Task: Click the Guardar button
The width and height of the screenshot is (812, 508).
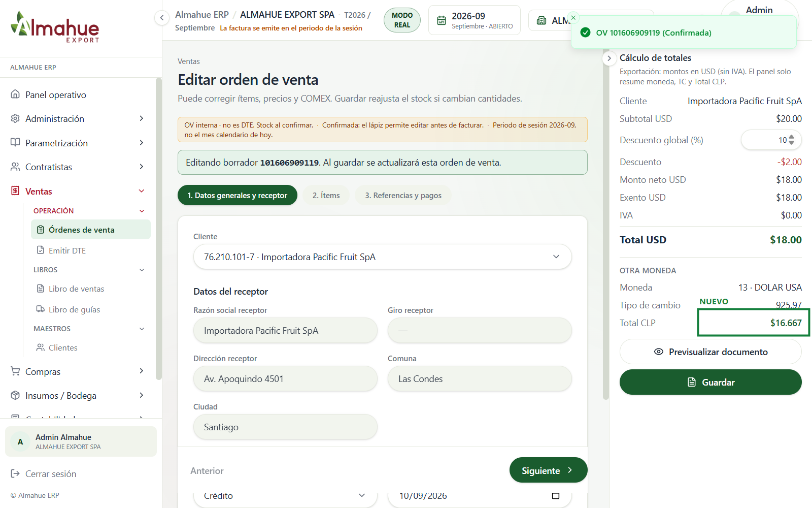Action: (710, 382)
